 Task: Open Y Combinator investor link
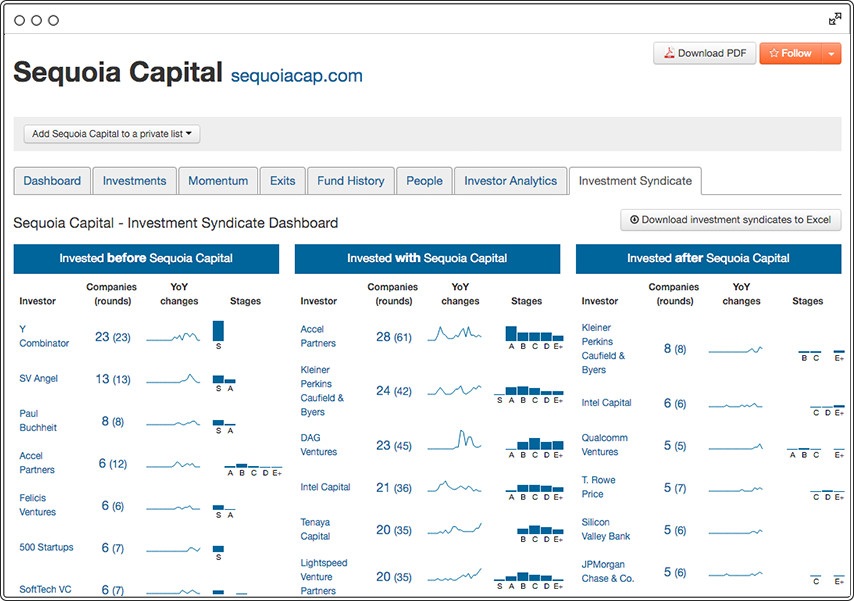44,336
